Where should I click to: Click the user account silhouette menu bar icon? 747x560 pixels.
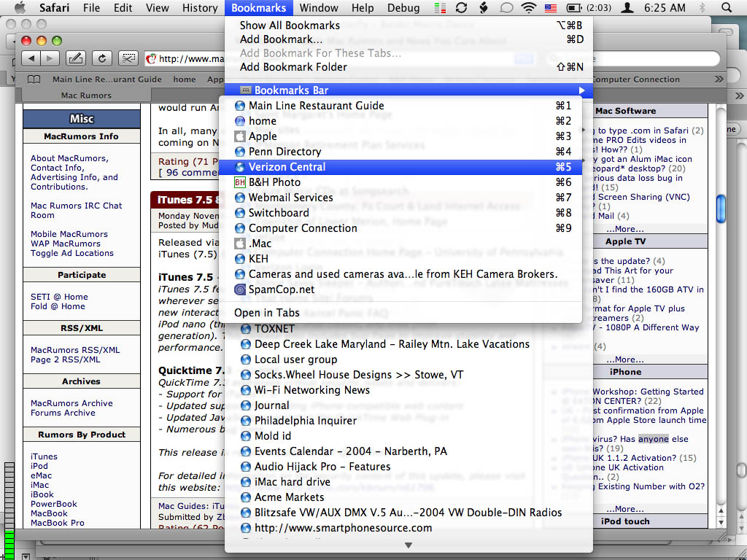click(628, 7)
